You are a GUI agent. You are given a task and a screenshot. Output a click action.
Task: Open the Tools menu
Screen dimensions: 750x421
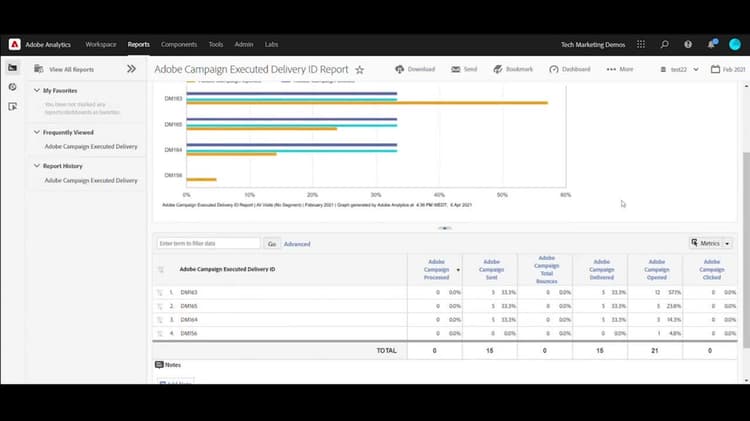(216, 44)
